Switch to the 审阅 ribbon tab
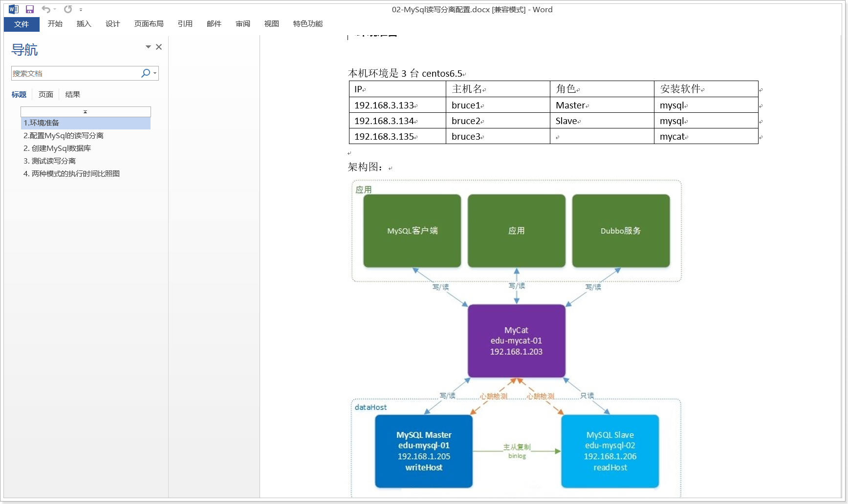 pyautogui.click(x=242, y=24)
